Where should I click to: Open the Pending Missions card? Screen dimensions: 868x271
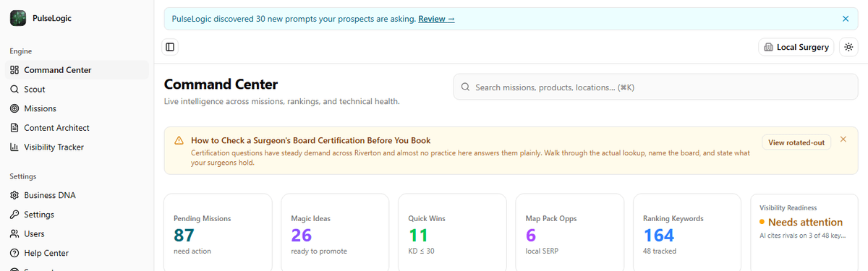click(218, 233)
